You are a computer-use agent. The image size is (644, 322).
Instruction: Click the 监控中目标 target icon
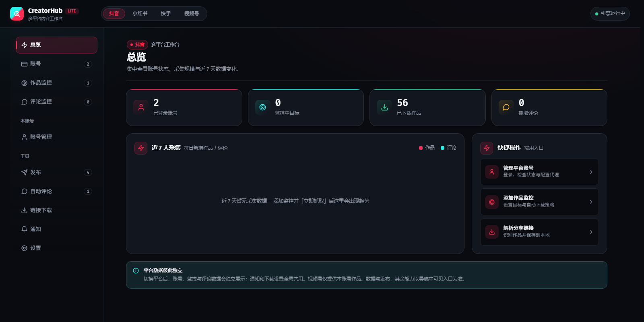coord(263,107)
